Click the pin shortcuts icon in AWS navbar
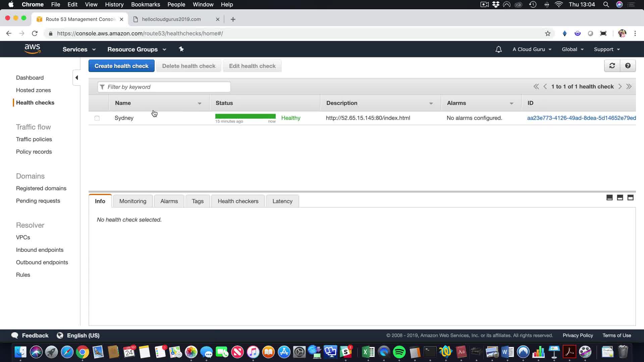The image size is (644, 362). click(x=181, y=49)
